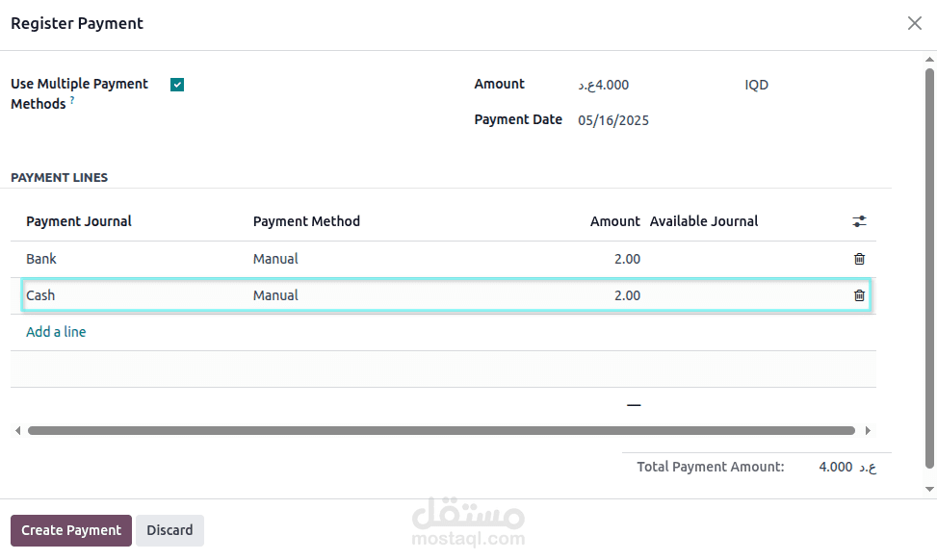Open Multiple Payment Methods help tooltip
Screen dimensions: 937x560
72,100
